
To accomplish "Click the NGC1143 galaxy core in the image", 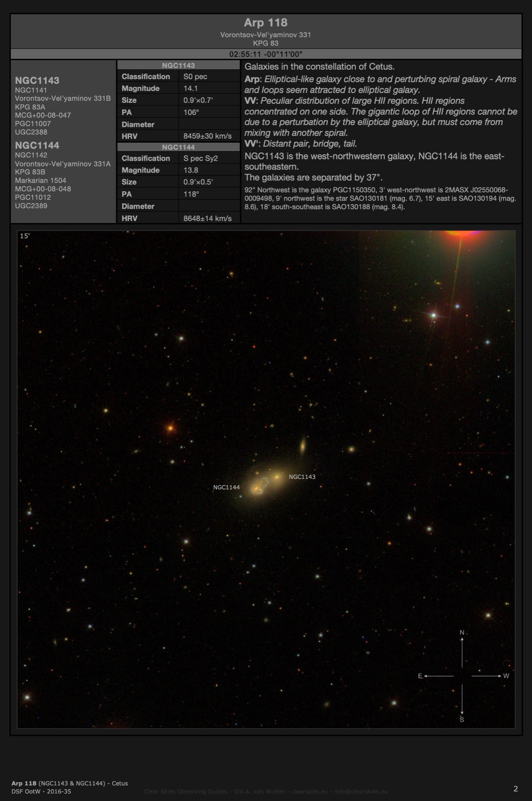I will [277, 477].
